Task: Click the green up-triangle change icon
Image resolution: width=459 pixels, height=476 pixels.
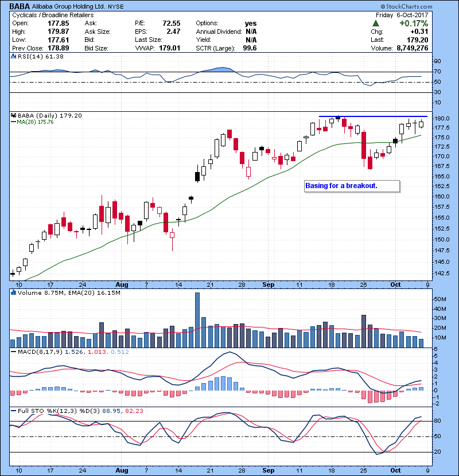Action: tap(376, 24)
